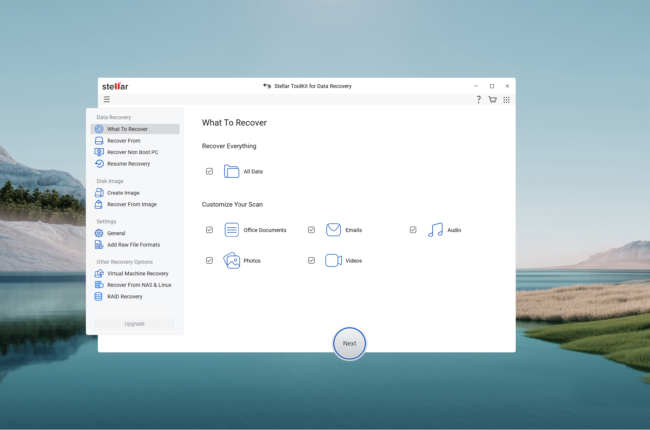Click the hamburger menu icon
Screen dimensions: 650x430
107,100
